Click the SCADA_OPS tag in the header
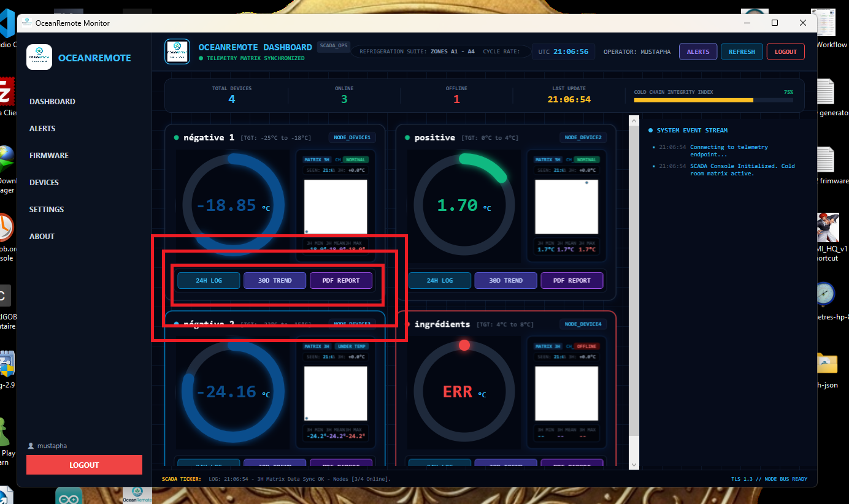The height and width of the screenshot is (504, 849). [334, 46]
